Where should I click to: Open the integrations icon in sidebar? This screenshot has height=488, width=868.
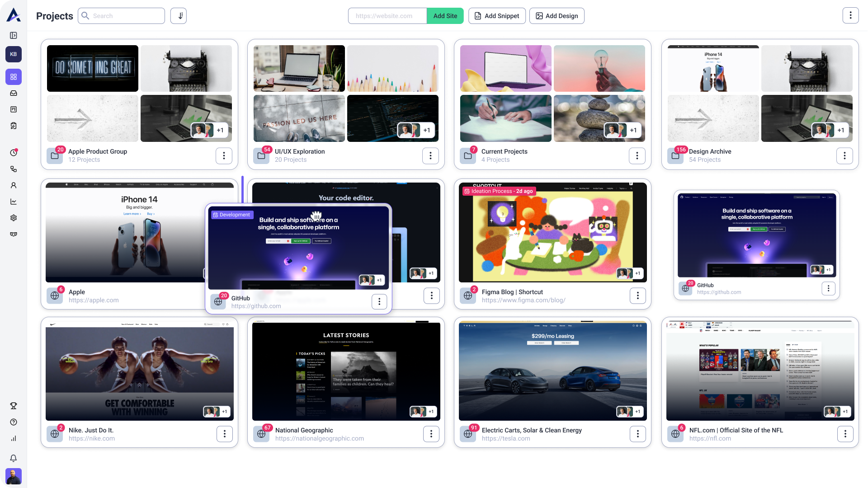click(14, 169)
